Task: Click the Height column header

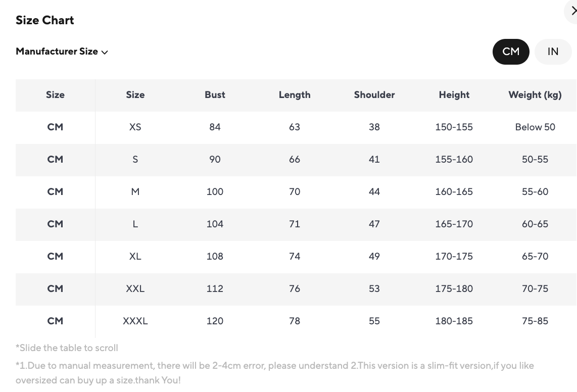Action: [x=454, y=95]
